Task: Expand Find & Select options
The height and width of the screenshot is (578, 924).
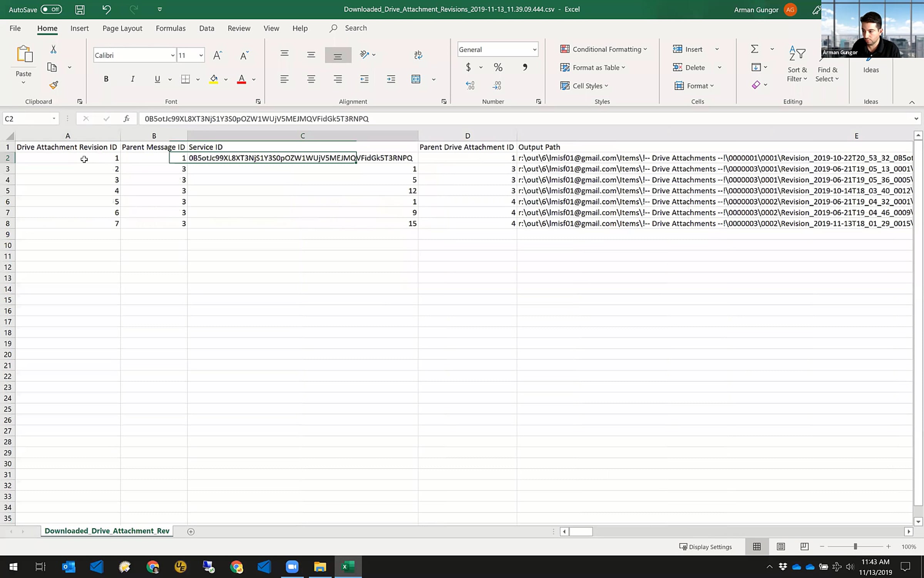Action: click(x=827, y=74)
